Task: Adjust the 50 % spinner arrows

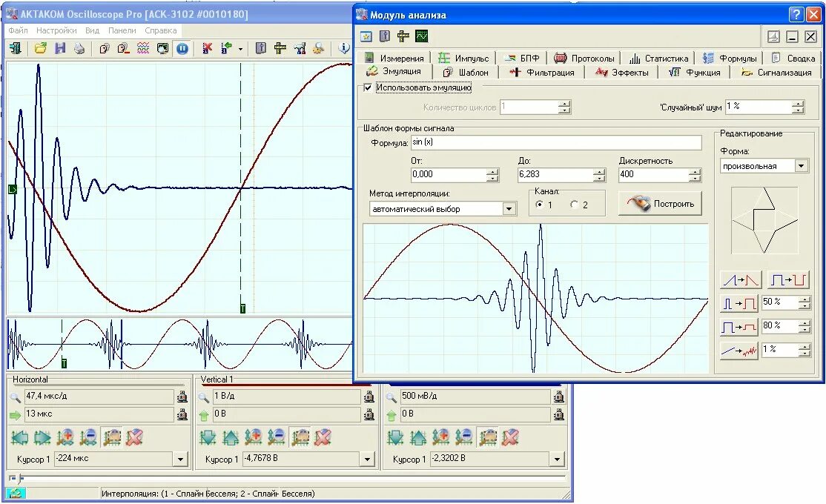Action: coord(804,303)
